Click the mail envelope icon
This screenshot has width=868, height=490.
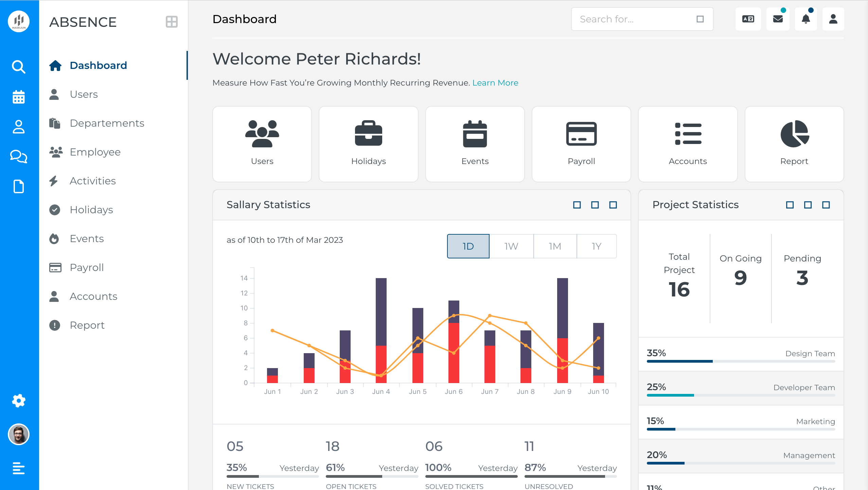(x=778, y=19)
